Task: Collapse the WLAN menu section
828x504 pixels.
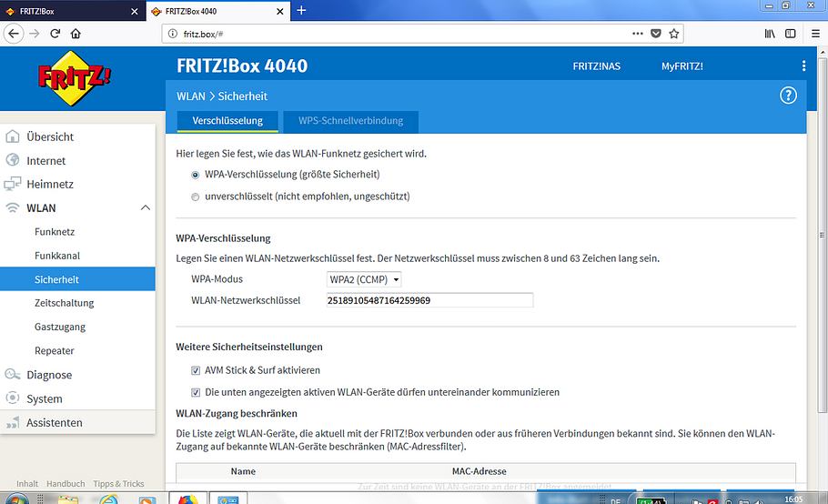Action: pos(145,208)
